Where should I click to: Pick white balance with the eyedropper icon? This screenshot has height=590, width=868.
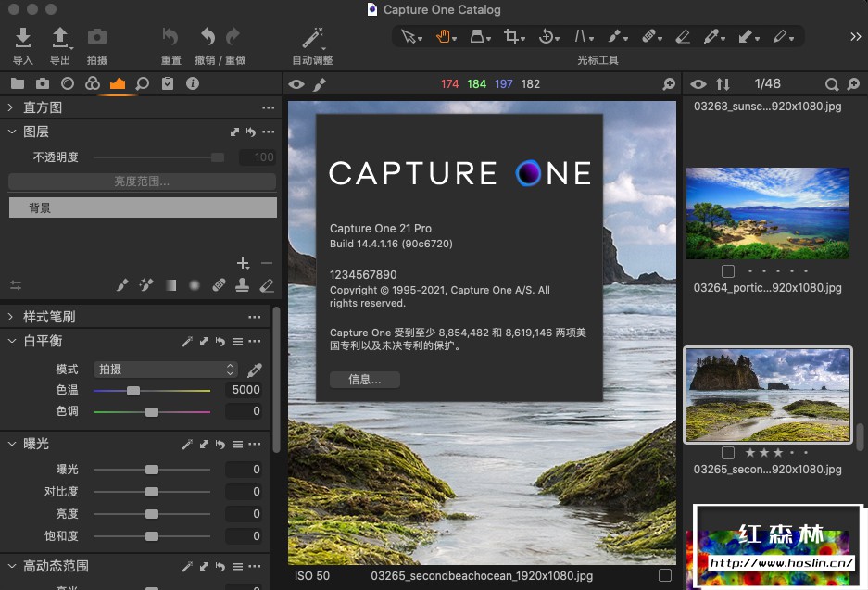[x=255, y=370]
